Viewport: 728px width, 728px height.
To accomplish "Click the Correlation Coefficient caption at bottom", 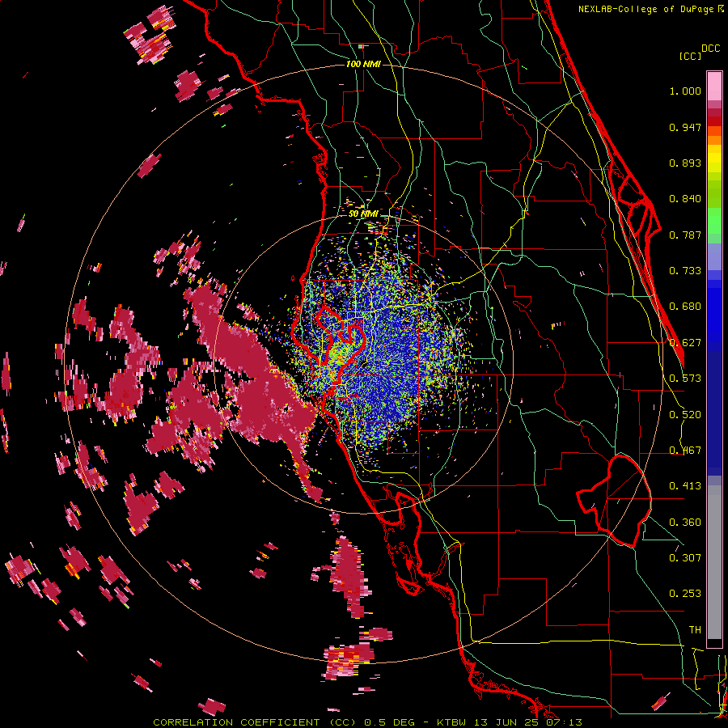I will pyautogui.click(x=367, y=722).
